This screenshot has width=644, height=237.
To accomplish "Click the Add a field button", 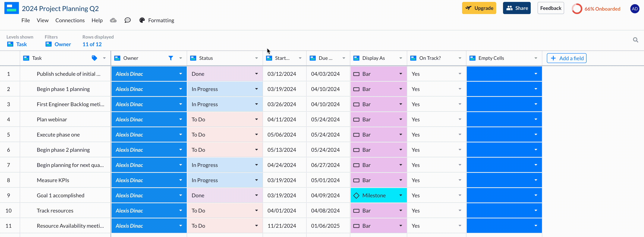I will 567,58.
